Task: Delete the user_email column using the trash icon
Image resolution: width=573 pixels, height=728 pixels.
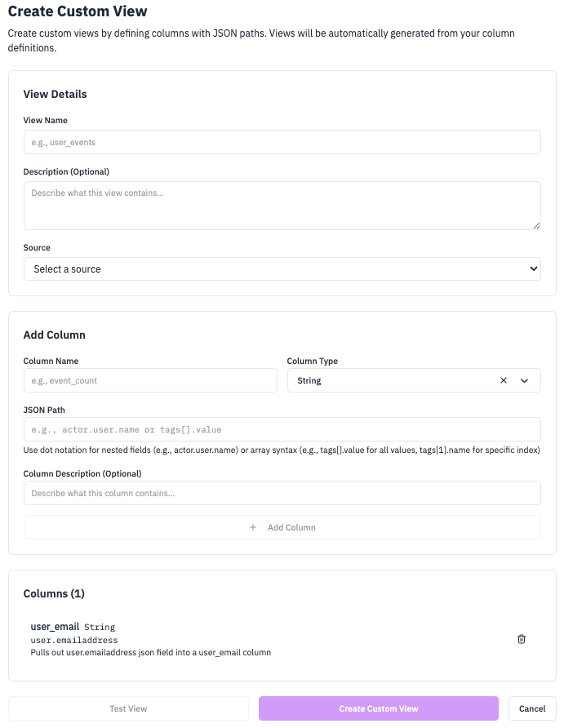Action: click(522, 639)
